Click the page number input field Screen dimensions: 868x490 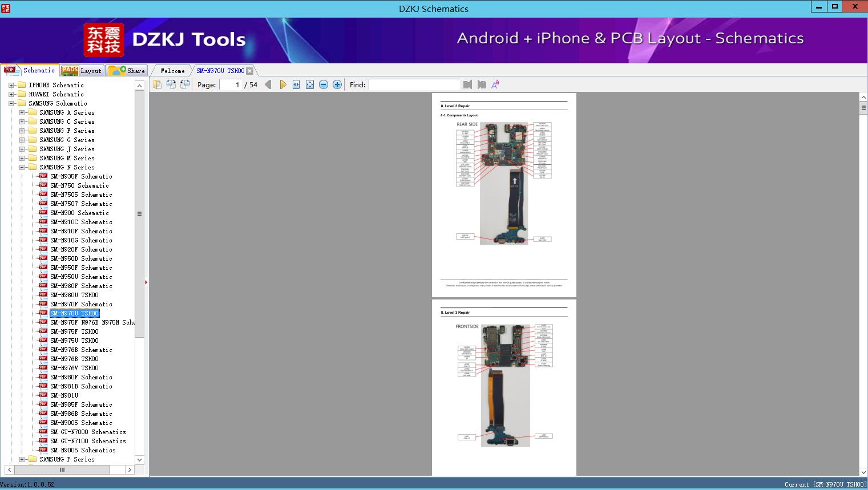coord(231,84)
